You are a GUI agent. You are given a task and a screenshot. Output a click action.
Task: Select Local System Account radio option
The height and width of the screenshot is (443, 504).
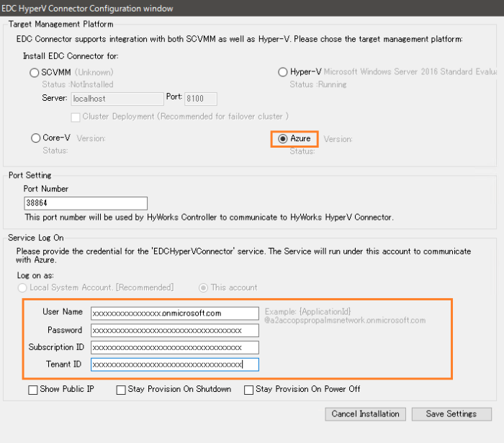tap(22, 287)
